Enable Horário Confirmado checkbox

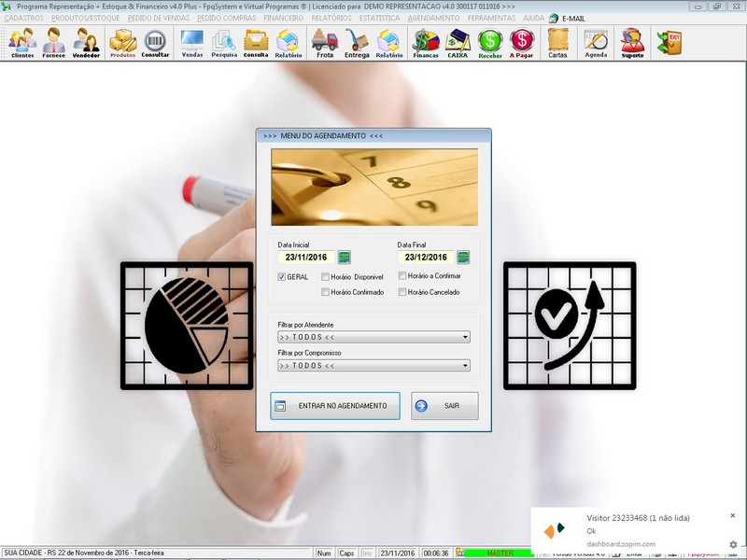tap(325, 292)
